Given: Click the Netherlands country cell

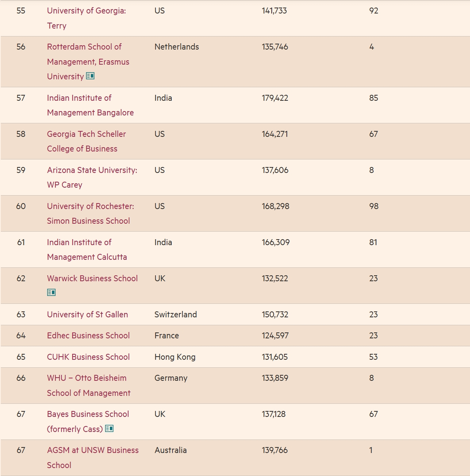Looking at the screenshot, I should point(177,47).
